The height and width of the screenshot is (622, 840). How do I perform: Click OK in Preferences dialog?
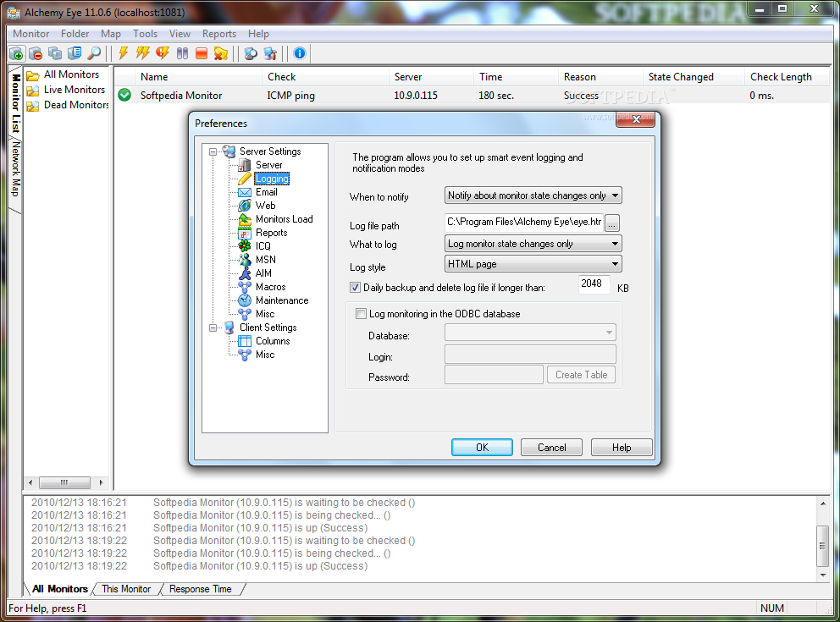click(482, 448)
